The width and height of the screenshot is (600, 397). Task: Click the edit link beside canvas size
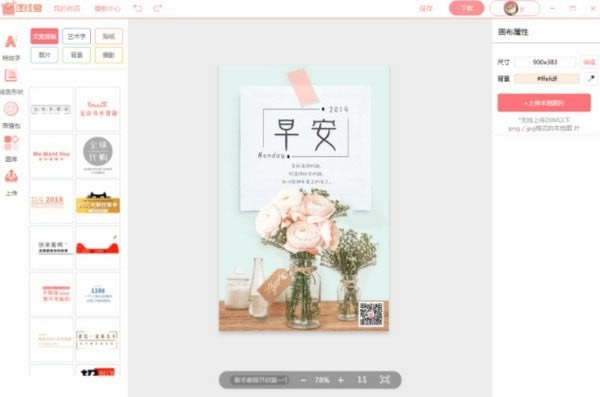point(589,62)
